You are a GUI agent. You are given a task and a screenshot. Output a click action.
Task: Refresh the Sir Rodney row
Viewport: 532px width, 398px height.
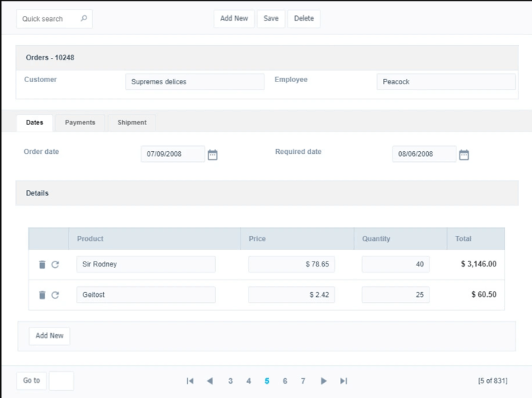(55, 264)
